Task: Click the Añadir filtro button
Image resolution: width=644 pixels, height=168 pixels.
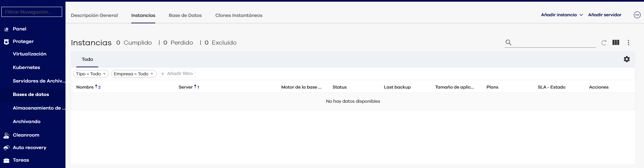Action: pos(177,74)
